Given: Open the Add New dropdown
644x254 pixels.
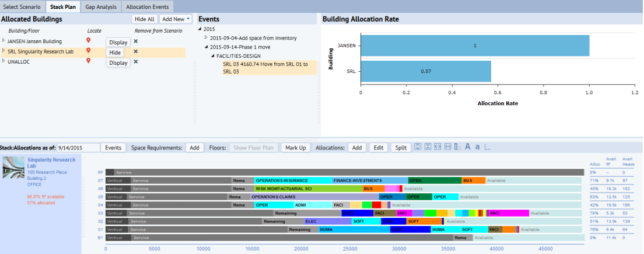Looking at the screenshot, I should click(176, 19).
